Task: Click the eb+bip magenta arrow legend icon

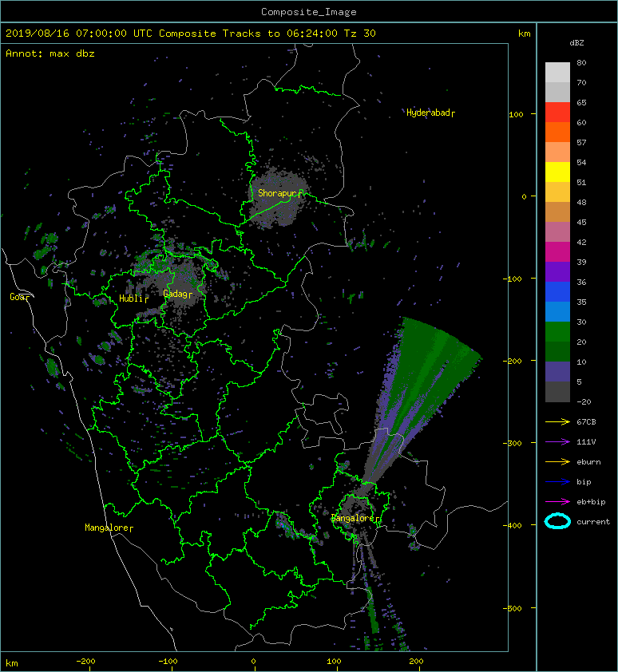Action: pos(557,502)
